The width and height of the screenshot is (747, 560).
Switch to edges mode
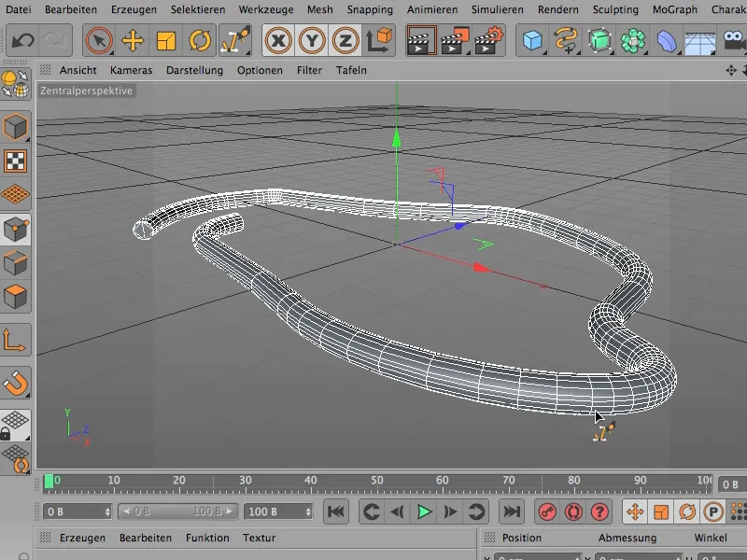pos(15,263)
